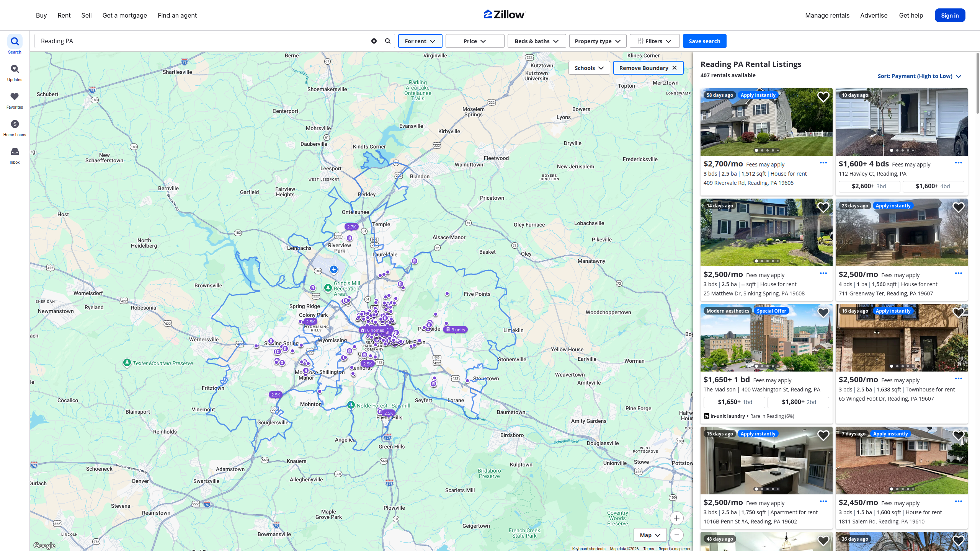The image size is (980, 551).
Task: Select the $1,650+ 1bd option
Action: click(x=734, y=402)
